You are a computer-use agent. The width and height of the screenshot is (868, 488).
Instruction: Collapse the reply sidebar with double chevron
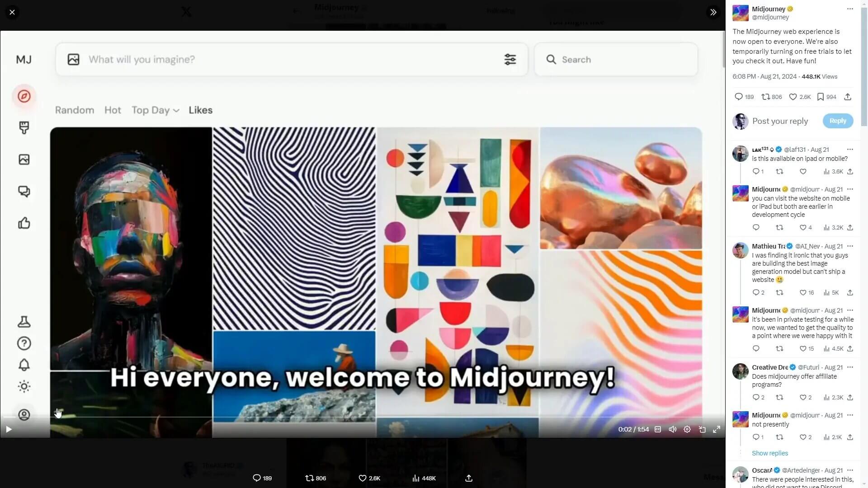tap(713, 12)
